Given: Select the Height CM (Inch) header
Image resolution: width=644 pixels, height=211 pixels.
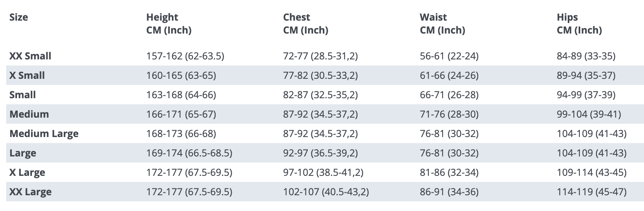Looking at the screenshot, I should click(x=169, y=23).
